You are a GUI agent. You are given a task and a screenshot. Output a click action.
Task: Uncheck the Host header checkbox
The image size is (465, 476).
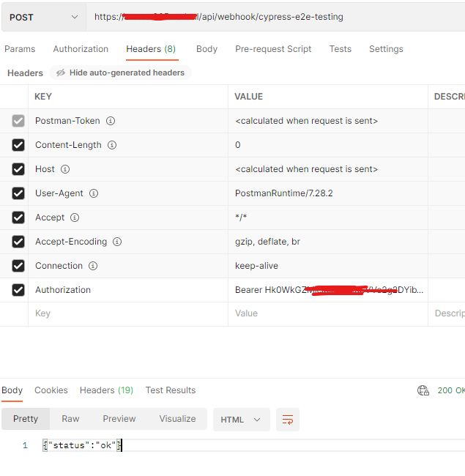[x=18, y=169]
